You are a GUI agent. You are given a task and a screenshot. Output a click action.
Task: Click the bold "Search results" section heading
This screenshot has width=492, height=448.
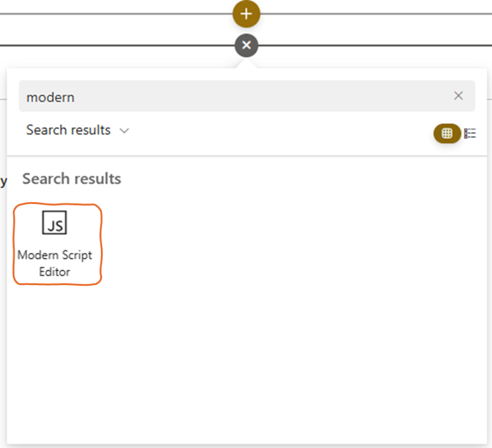72,179
